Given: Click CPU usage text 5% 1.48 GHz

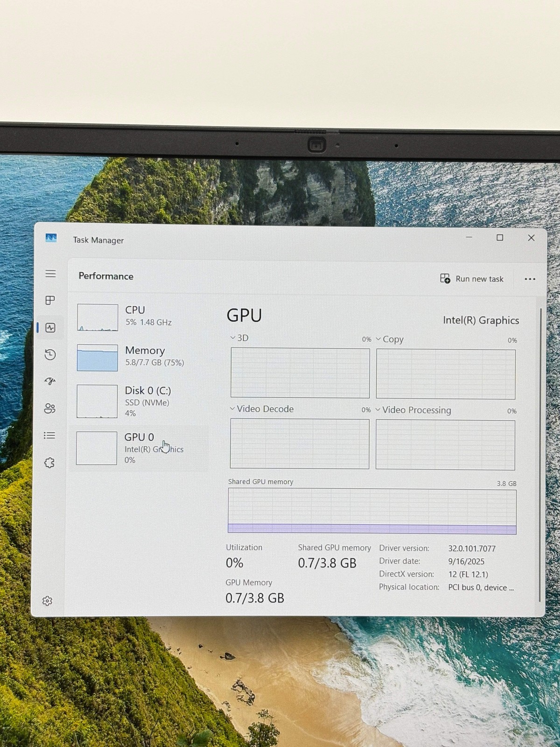Looking at the screenshot, I should [148, 323].
